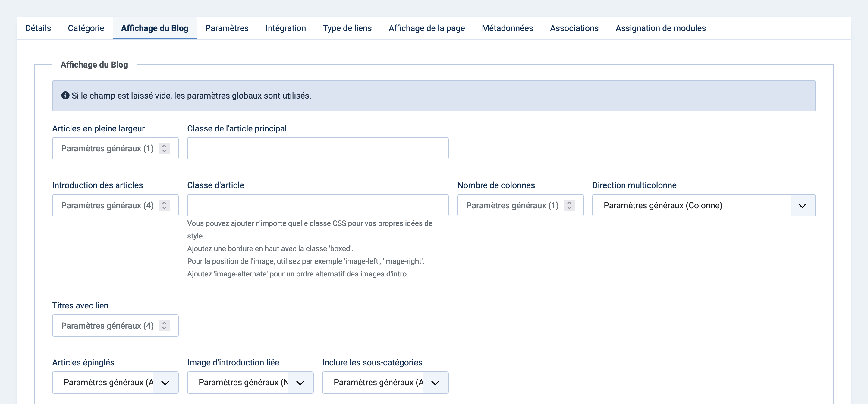Select the Associations tab
This screenshot has height=404, width=868.
(574, 28)
